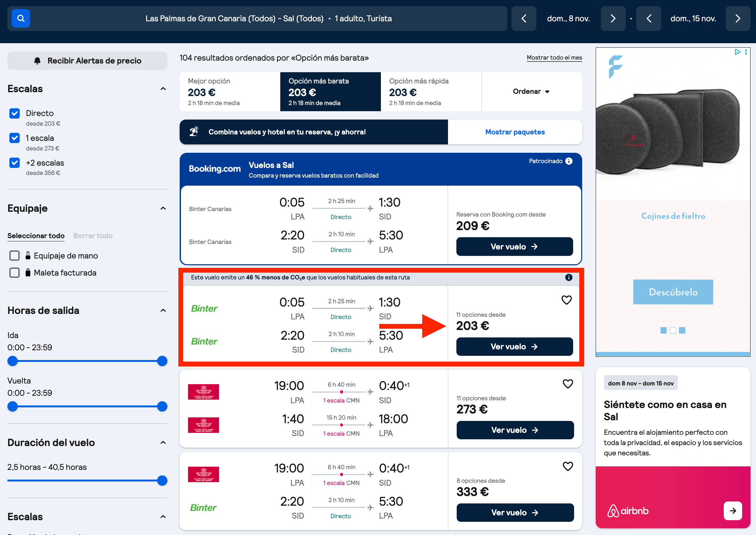Go to previous departure date arrow
Image resolution: width=756 pixels, height=535 pixels.
523,18
